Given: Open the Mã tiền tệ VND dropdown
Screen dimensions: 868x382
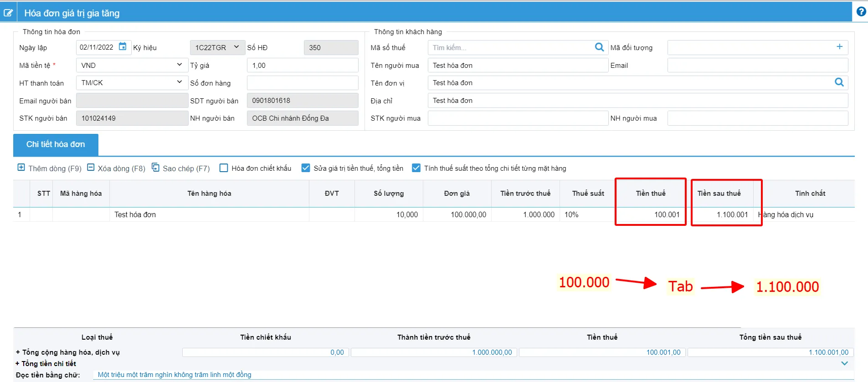Looking at the screenshot, I should 132,65.
